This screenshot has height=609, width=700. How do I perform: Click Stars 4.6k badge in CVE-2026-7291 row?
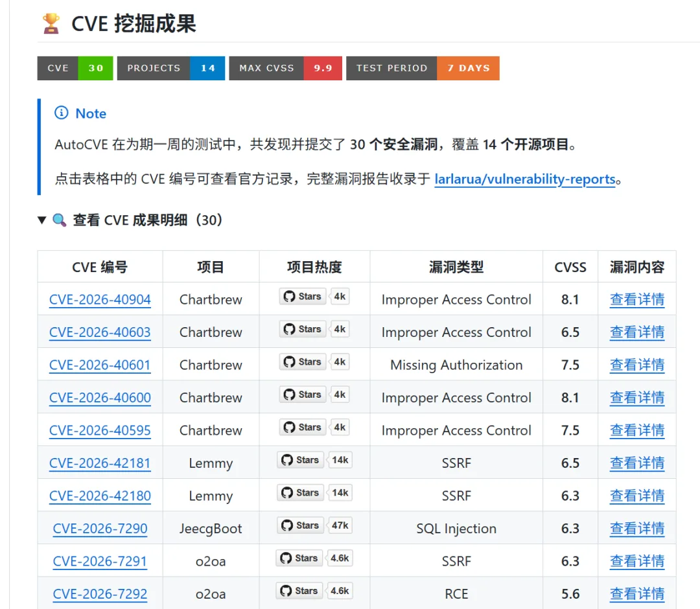coord(314,558)
